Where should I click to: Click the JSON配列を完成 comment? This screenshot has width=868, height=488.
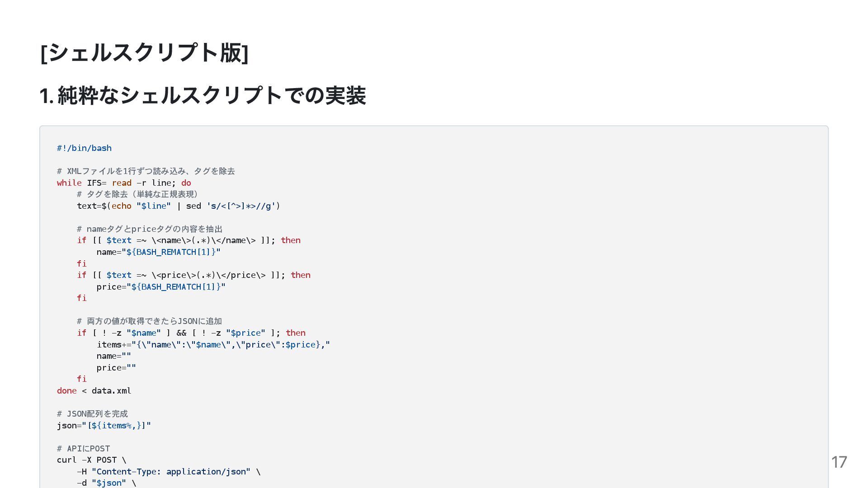pos(92,414)
